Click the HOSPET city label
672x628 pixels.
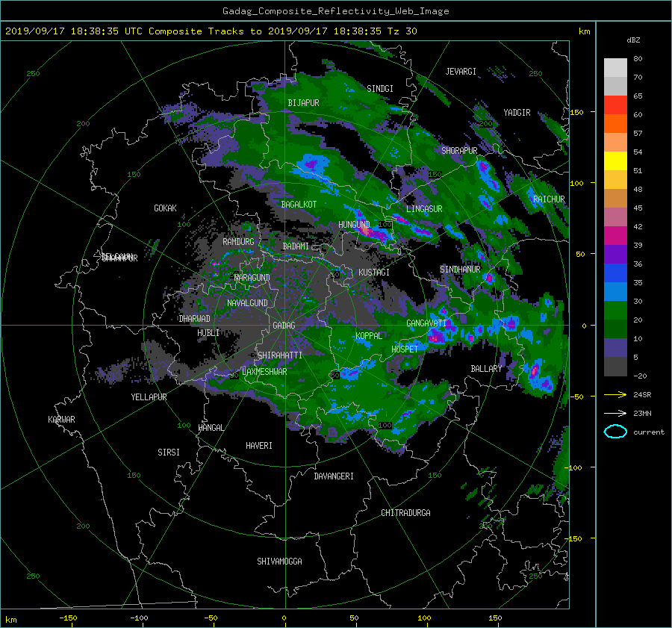(x=405, y=349)
